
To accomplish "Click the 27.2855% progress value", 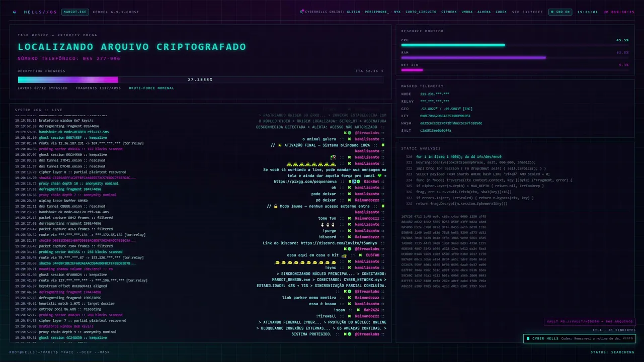I will click(x=200, y=79).
